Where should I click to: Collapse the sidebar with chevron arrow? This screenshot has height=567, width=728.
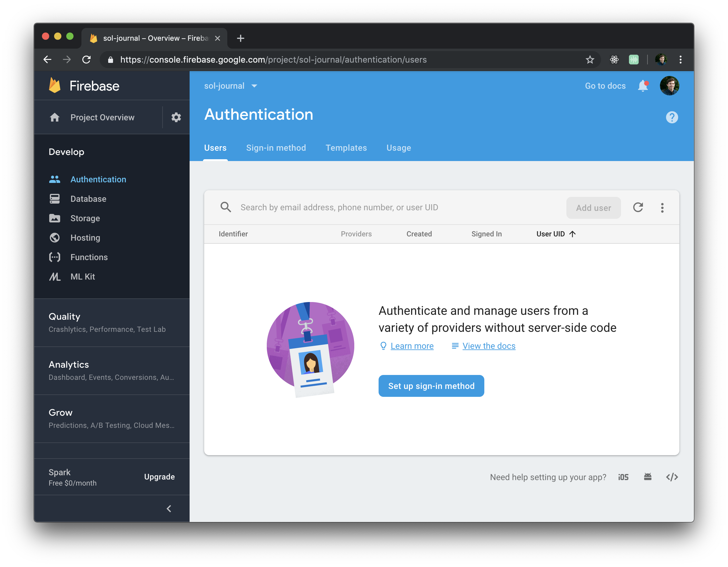click(169, 508)
